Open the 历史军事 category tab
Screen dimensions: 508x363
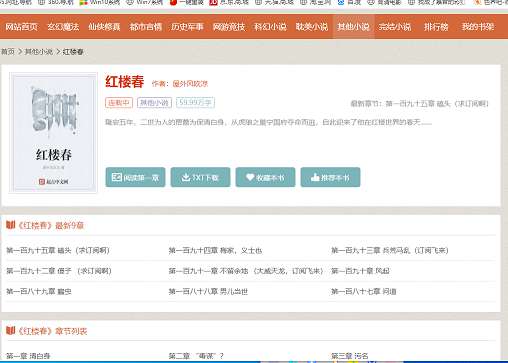(x=187, y=27)
